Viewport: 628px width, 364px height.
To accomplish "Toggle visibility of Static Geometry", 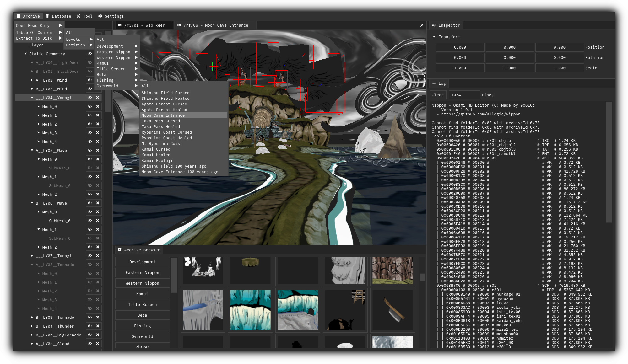I will pyautogui.click(x=90, y=54).
